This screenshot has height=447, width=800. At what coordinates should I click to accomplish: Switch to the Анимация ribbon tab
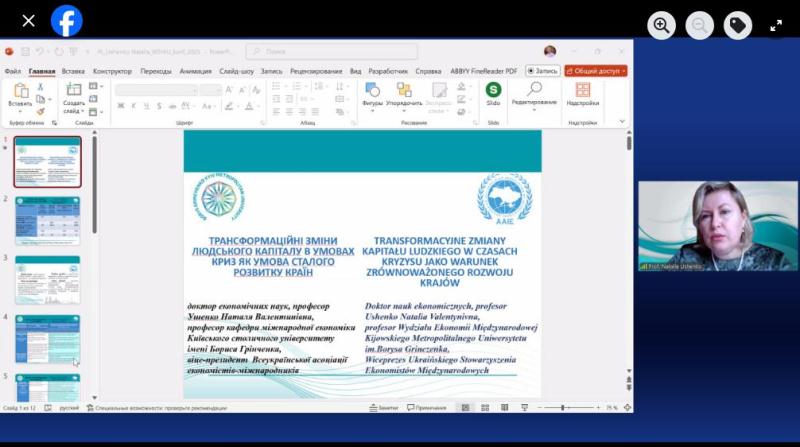[196, 71]
